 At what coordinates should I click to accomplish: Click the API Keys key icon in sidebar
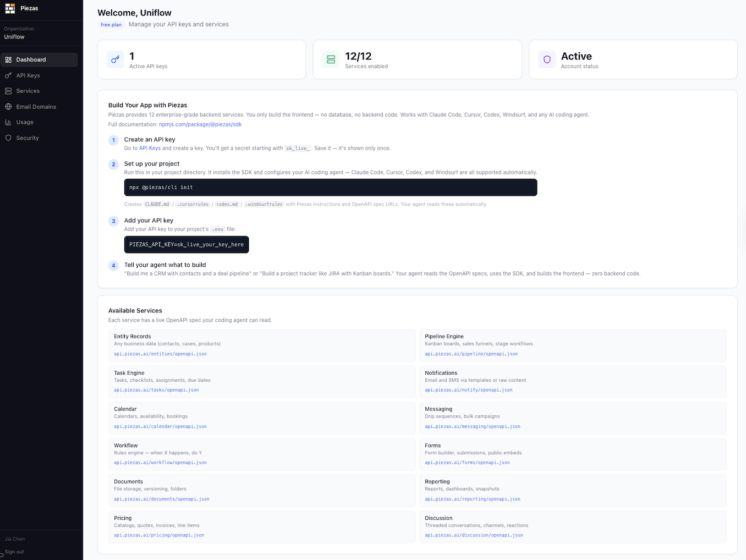click(8, 75)
